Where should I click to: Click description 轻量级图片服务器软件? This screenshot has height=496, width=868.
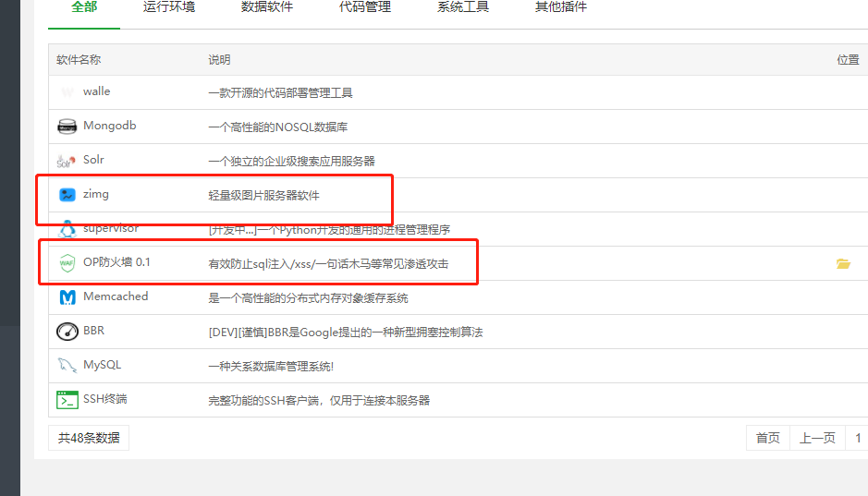(x=264, y=196)
